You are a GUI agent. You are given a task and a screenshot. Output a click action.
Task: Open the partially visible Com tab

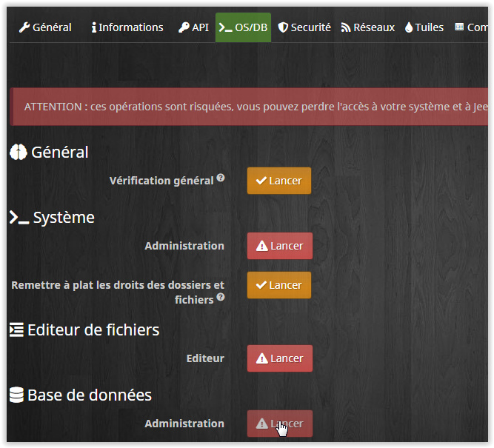click(471, 27)
